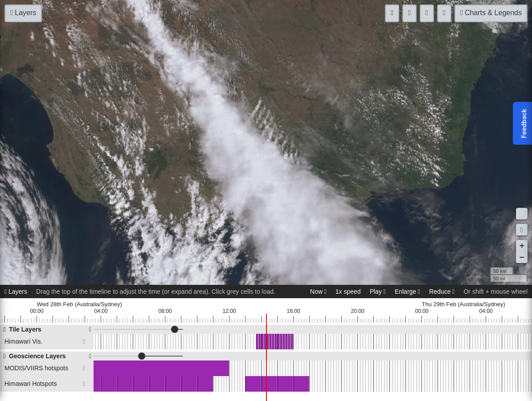Click Enlarge in the timeline bar
532x401 pixels.
[407, 292]
